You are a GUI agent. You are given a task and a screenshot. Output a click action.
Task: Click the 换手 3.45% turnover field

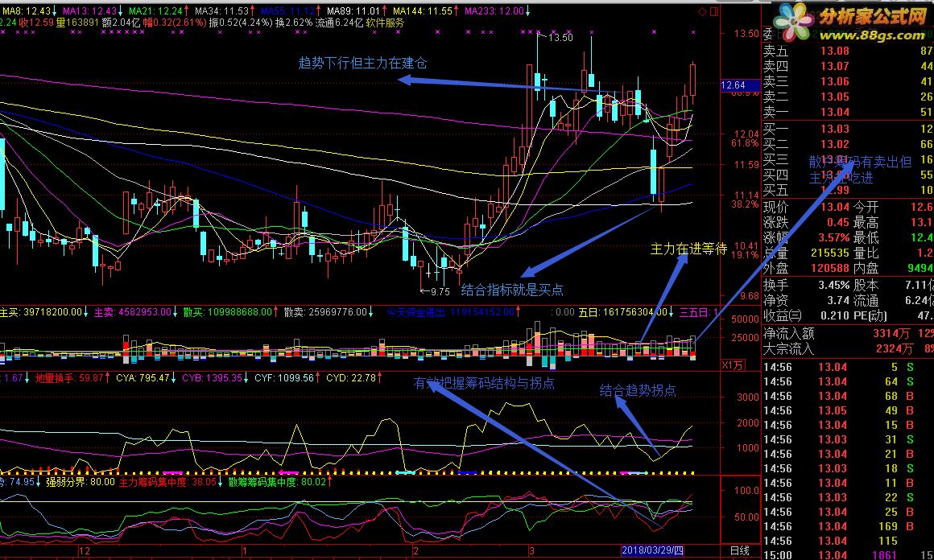(807, 285)
